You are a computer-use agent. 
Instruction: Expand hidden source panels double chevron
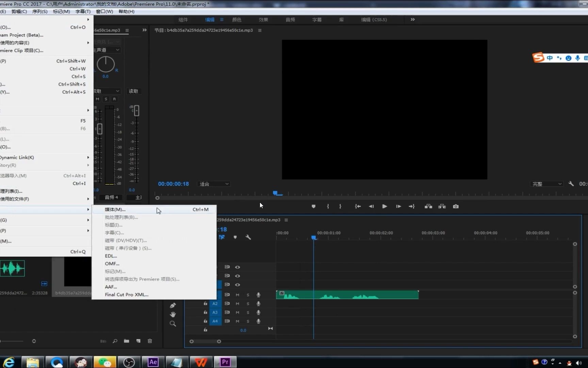pos(145,30)
